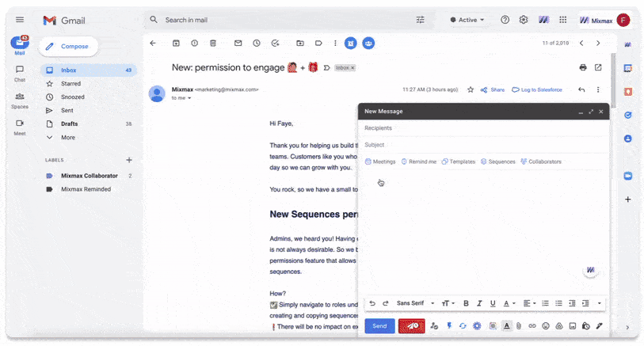The image size is (644, 346).
Task: Insert a numbered list
Action: click(x=545, y=303)
